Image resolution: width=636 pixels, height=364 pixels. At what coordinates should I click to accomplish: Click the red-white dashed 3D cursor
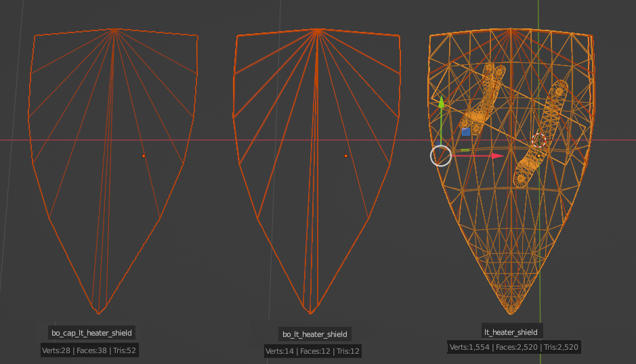(538, 141)
